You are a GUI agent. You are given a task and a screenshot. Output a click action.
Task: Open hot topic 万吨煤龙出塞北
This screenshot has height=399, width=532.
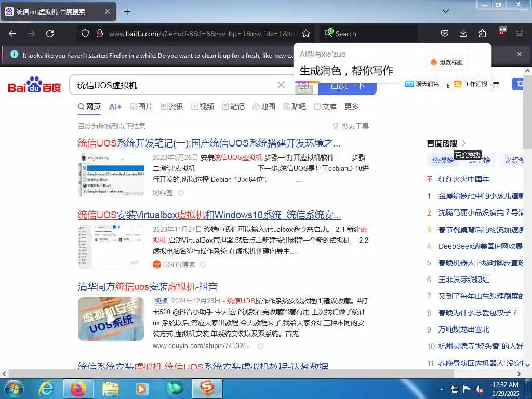463,329
